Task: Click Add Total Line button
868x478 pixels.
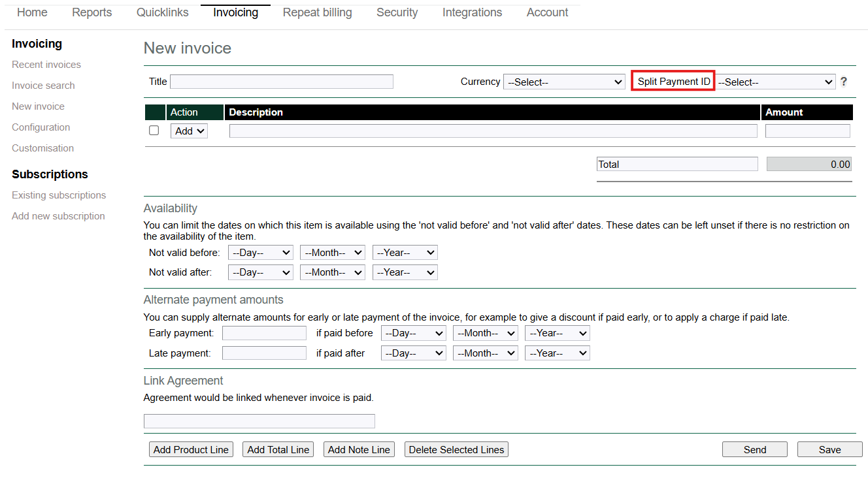Action: pyautogui.click(x=278, y=449)
